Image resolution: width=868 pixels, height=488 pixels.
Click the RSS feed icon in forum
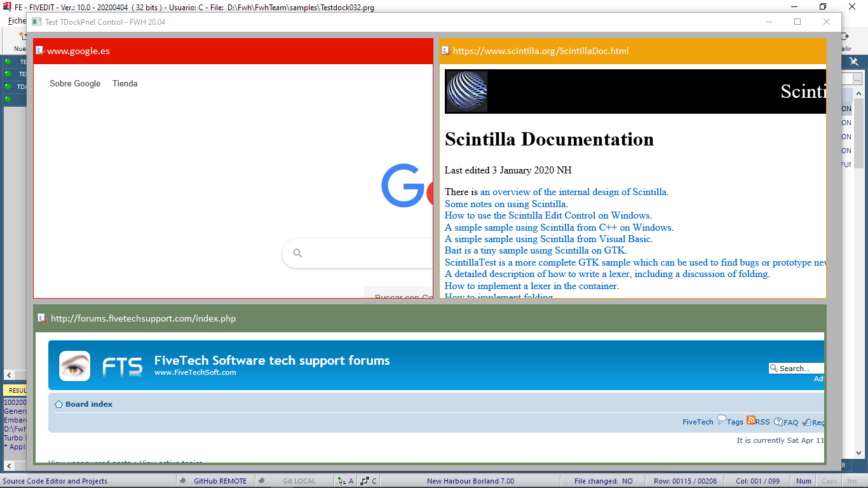point(751,420)
